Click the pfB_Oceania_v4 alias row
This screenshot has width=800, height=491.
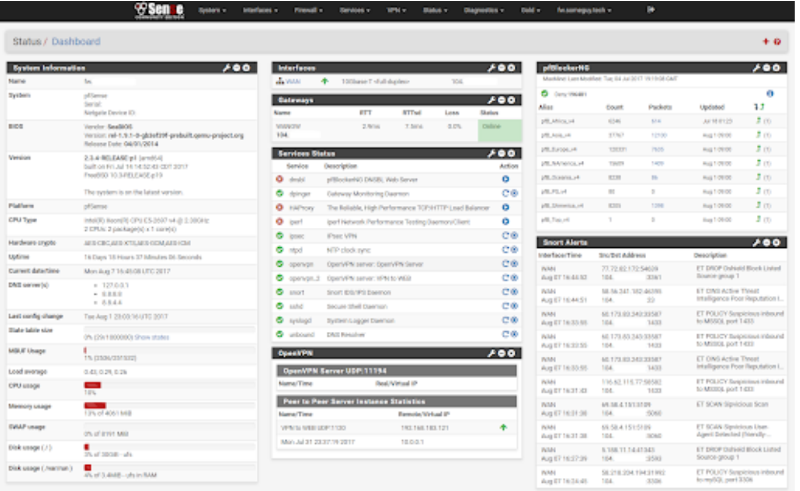(661, 178)
